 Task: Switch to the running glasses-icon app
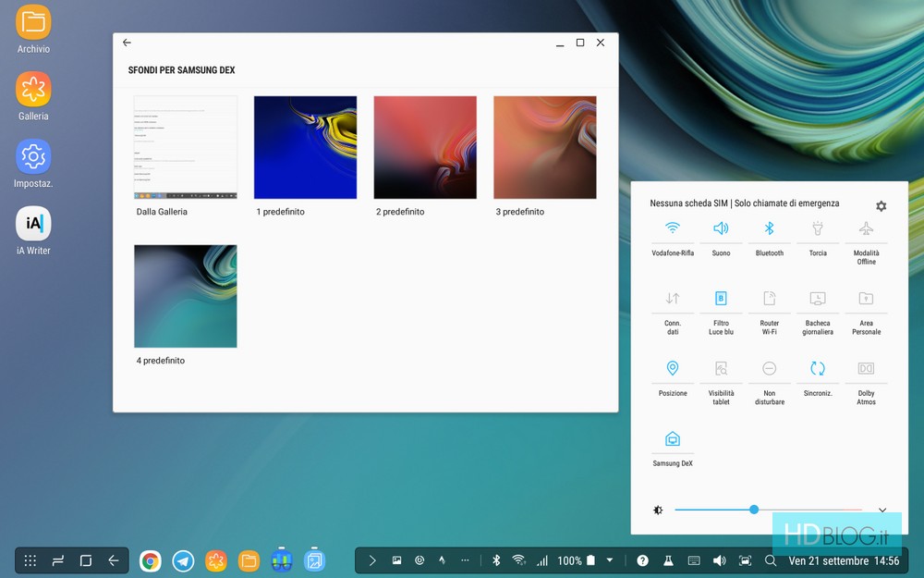tap(282, 560)
